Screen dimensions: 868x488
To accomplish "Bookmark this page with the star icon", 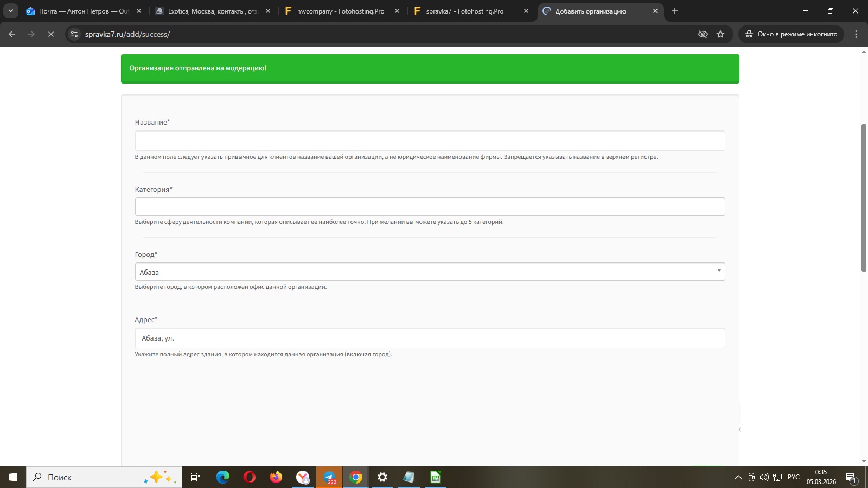I will tap(720, 34).
